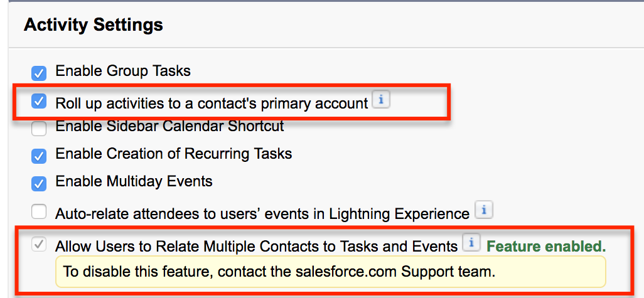Viewport: 644px width, 298px height.
Task: Uncheck the Enable Multiday Events checkbox
Action: click(x=39, y=184)
